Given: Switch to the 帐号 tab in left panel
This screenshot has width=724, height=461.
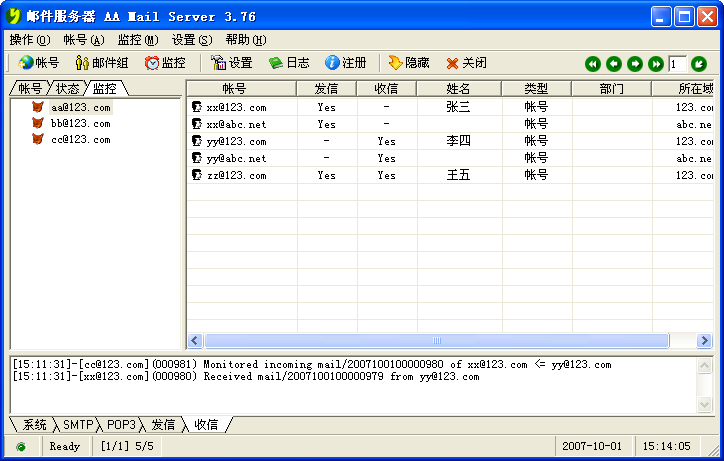Looking at the screenshot, I should [x=30, y=88].
